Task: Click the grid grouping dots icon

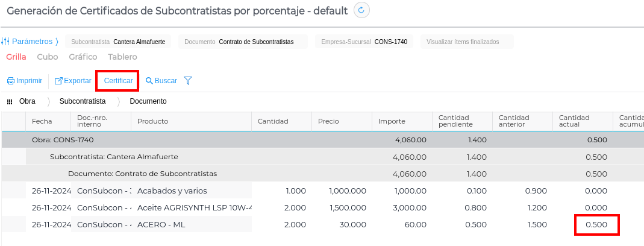Action: [x=10, y=102]
